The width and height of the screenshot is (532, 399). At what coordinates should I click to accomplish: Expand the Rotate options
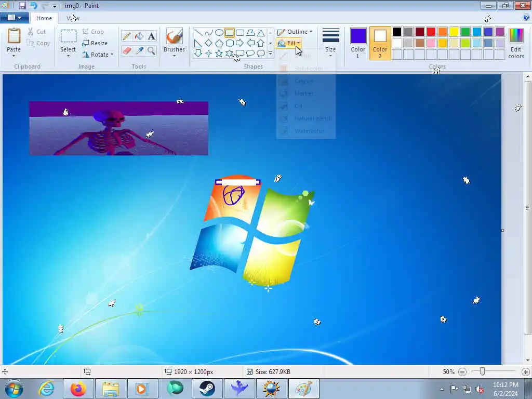point(112,55)
